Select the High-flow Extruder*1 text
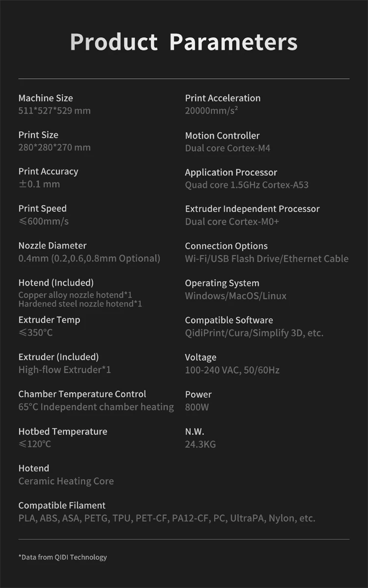Screen dimensions: 368x588 click(65, 370)
